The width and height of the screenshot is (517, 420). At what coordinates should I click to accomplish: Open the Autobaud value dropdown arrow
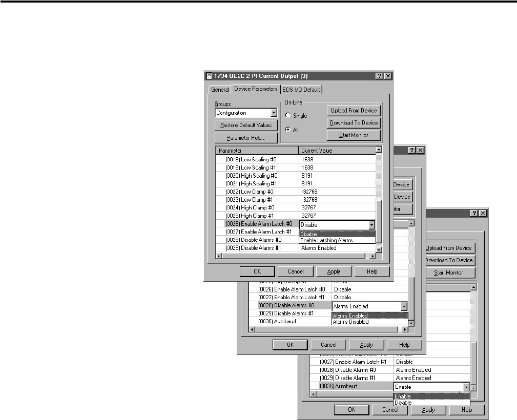466,387
